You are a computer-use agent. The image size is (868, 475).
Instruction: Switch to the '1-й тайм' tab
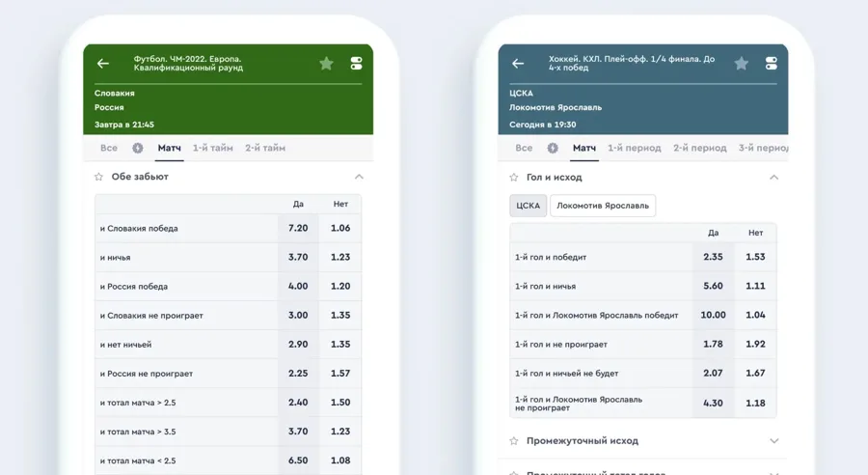(212, 148)
